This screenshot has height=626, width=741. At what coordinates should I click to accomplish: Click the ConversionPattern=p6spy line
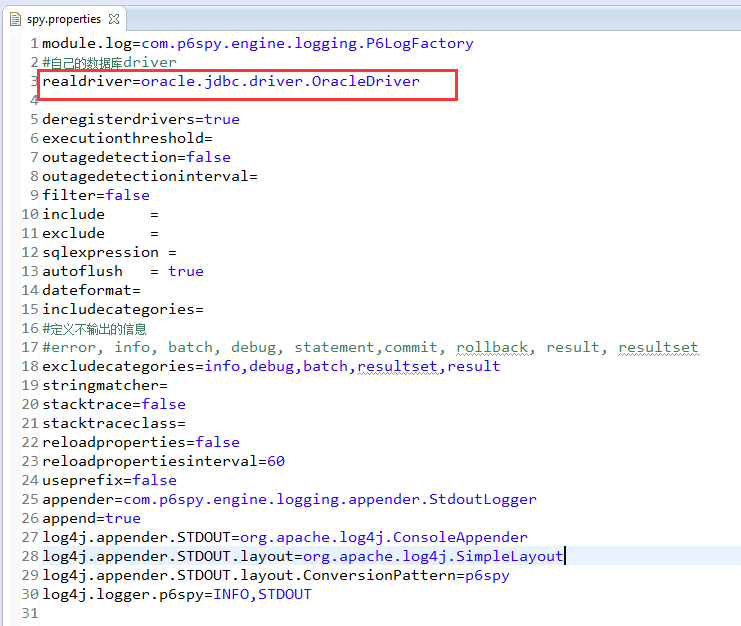click(276, 575)
